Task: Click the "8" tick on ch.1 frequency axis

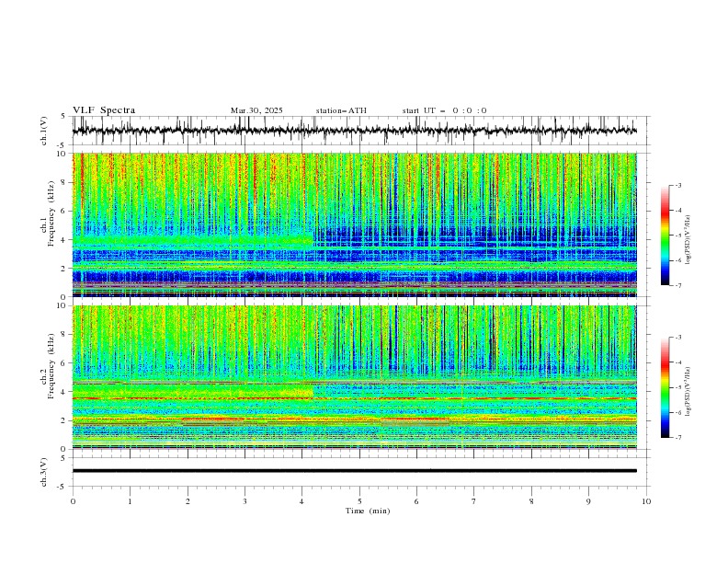Action: point(64,182)
